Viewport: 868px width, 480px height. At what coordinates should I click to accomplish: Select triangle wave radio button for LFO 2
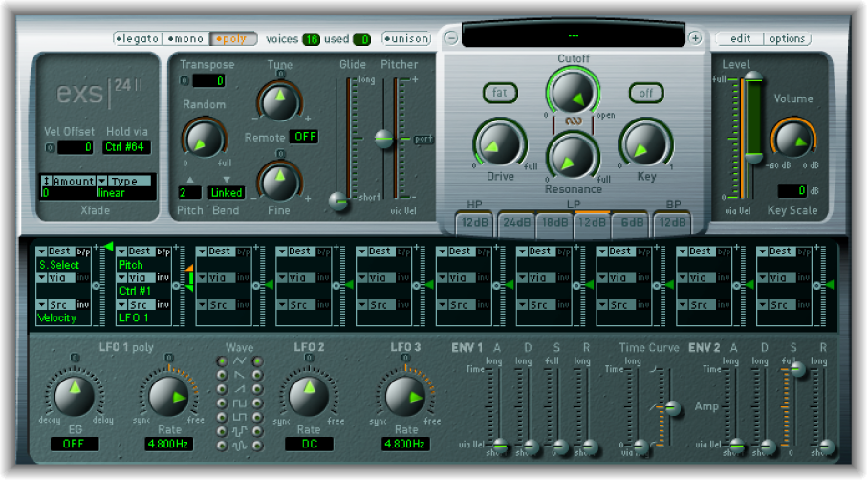pyautogui.click(x=257, y=361)
